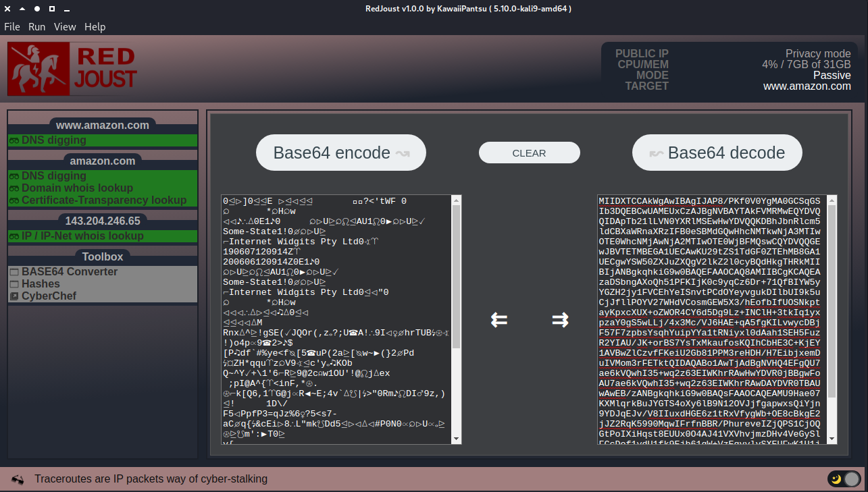The width and height of the screenshot is (868, 492).
Task: Open the View menu
Action: pyautogui.click(x=65, y=27)
